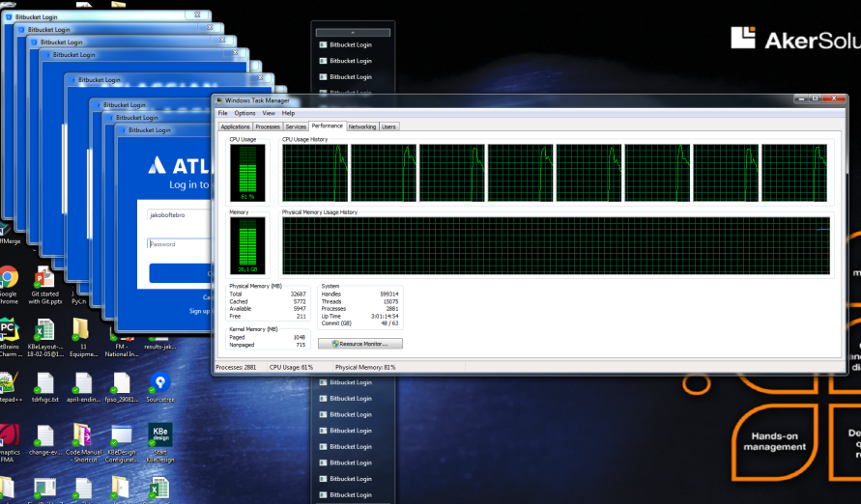The width and height of the screenshot is (861, 504).
Task: Click the Password field in Bitbucket login
Action: (180, 244)
